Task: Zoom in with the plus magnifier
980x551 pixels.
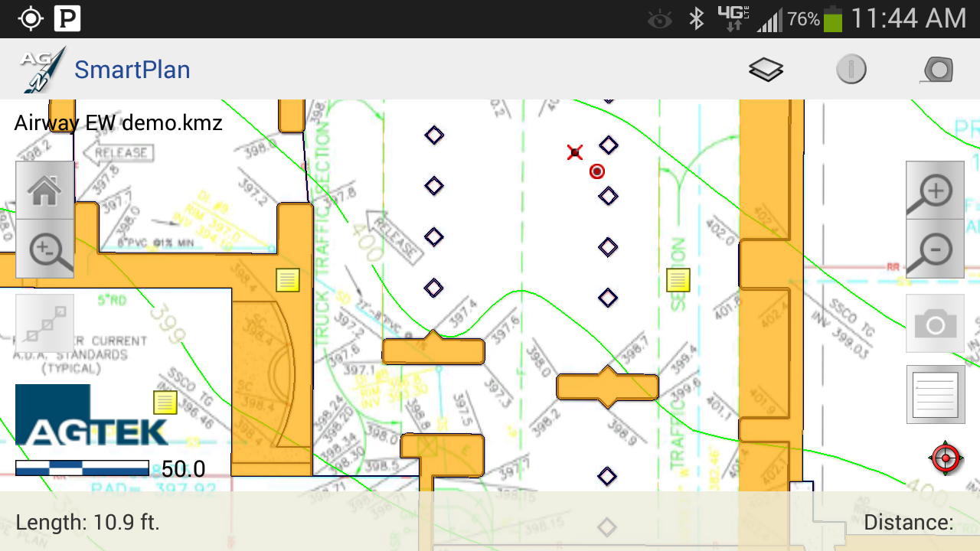Action: pos(935,190)
